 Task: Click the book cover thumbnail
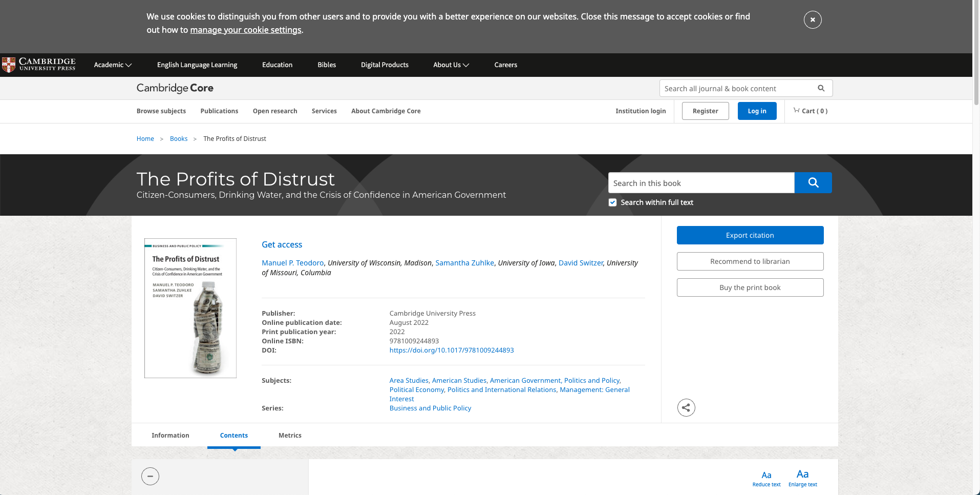(x=190, y=308)
